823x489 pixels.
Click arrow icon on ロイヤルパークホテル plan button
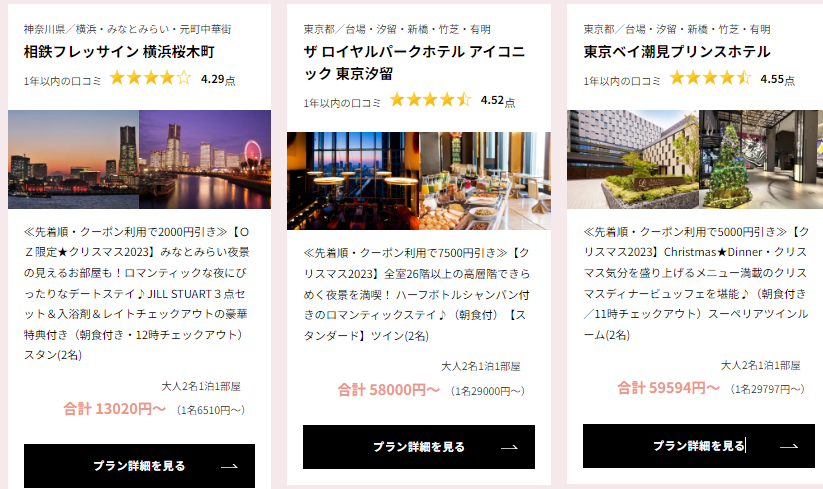[509, 447]
